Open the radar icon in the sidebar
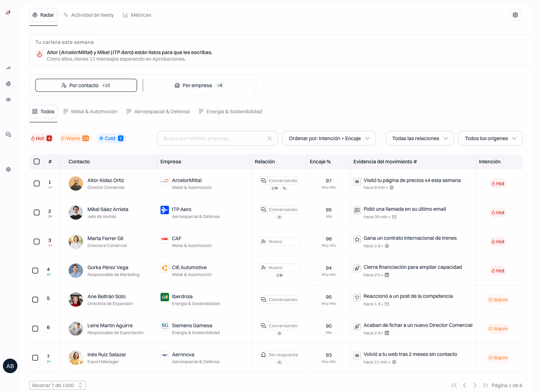The height and width of the screenshot is (392, 540). coord(9,84)
